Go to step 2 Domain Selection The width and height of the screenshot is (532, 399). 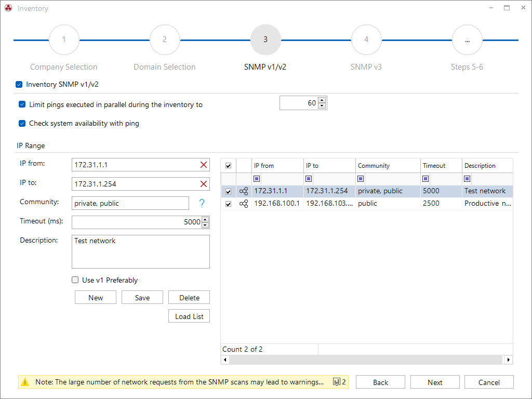165,39
